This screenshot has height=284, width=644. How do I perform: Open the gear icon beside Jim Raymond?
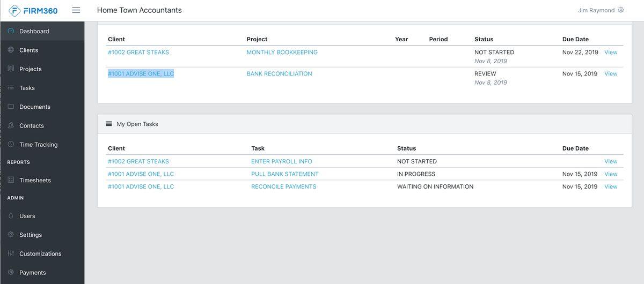pos(621,10)
